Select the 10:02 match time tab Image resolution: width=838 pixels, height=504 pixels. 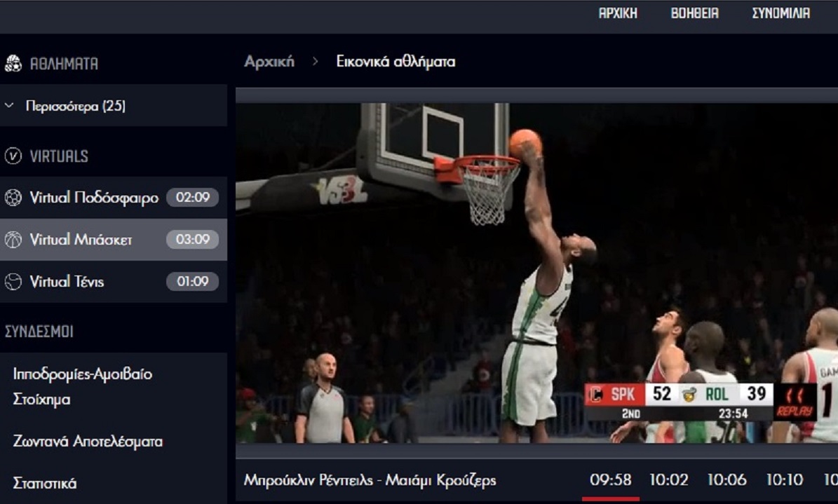669,480
